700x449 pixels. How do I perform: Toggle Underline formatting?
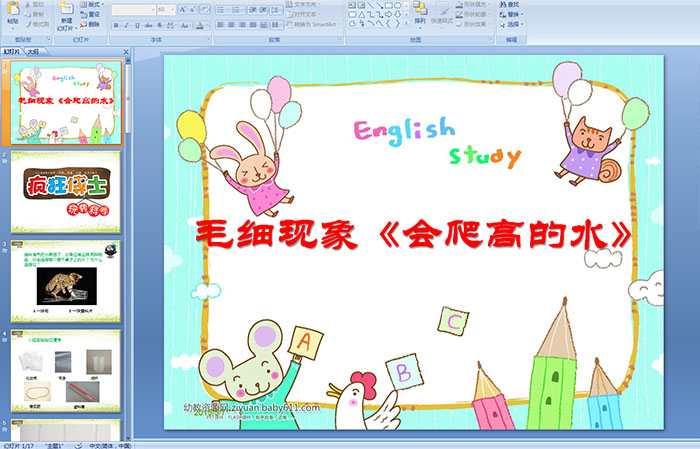(x=137, y=25)
